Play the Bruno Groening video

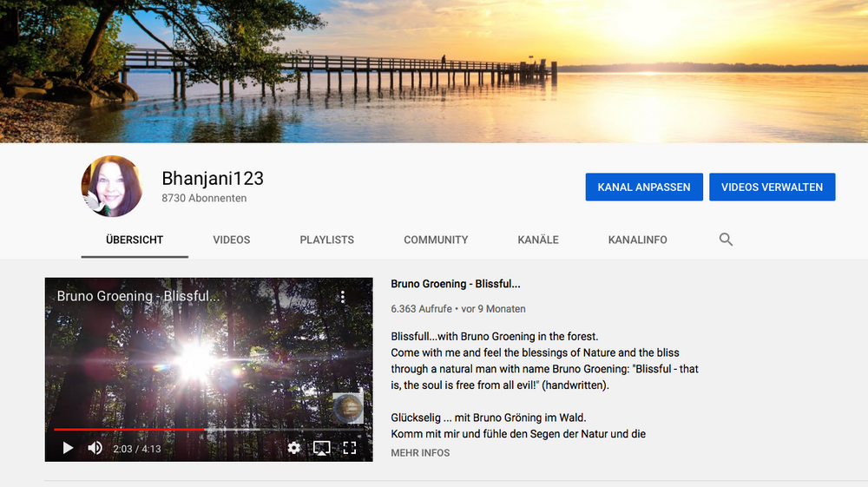click(68, 448)
